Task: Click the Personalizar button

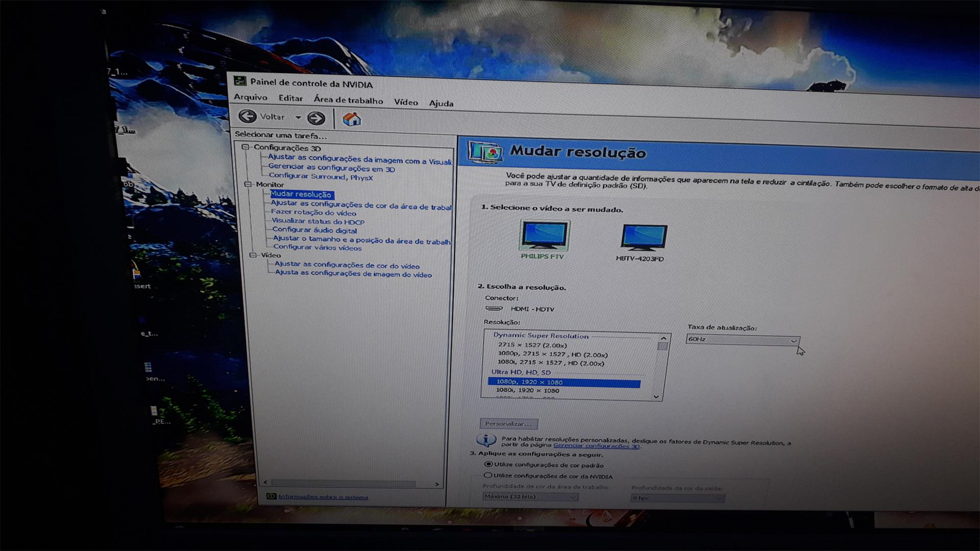Action: (508, 423)
